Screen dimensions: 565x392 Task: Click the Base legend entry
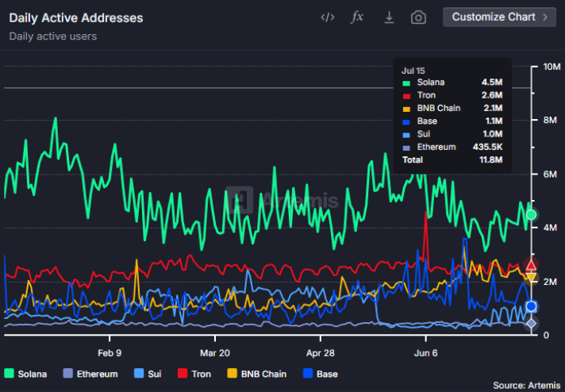319,373
